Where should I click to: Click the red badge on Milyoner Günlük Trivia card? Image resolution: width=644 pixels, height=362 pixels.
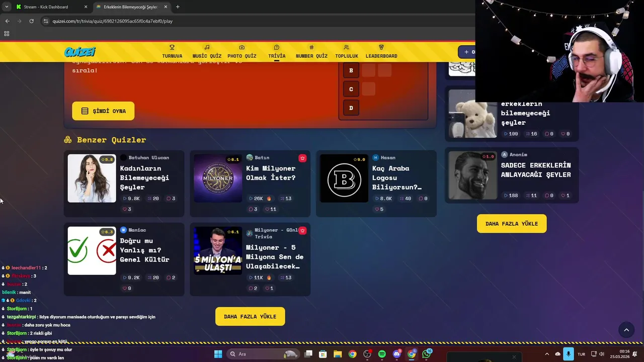(302, 230)
